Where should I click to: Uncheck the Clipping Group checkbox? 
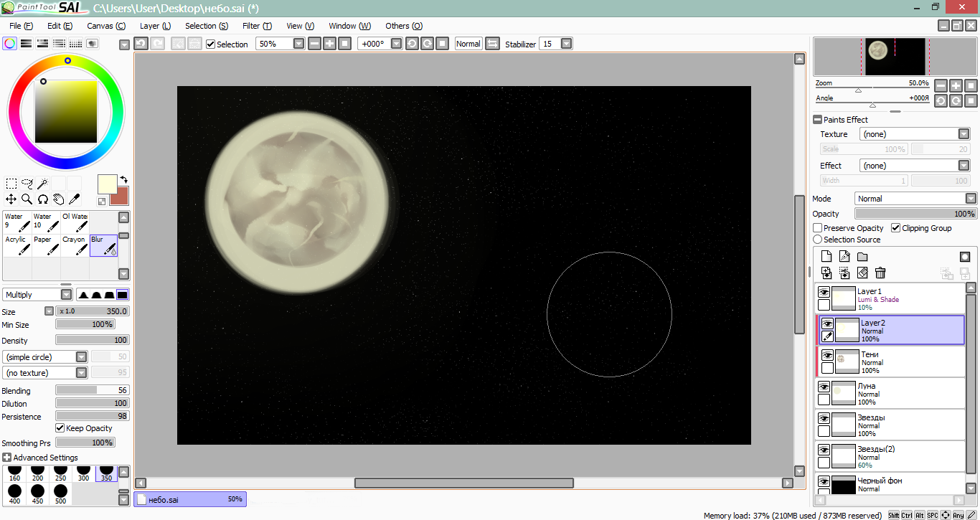click(x=896, y=228)
